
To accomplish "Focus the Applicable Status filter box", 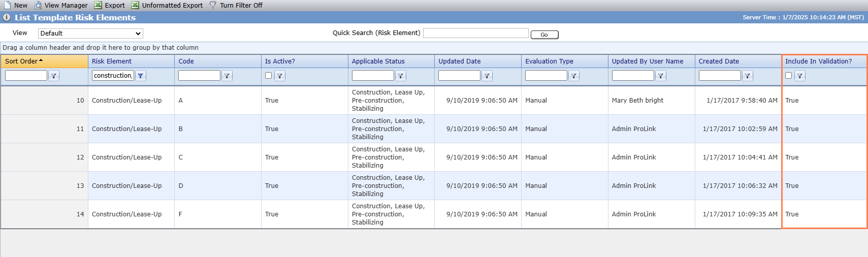I will pos(373,75).
